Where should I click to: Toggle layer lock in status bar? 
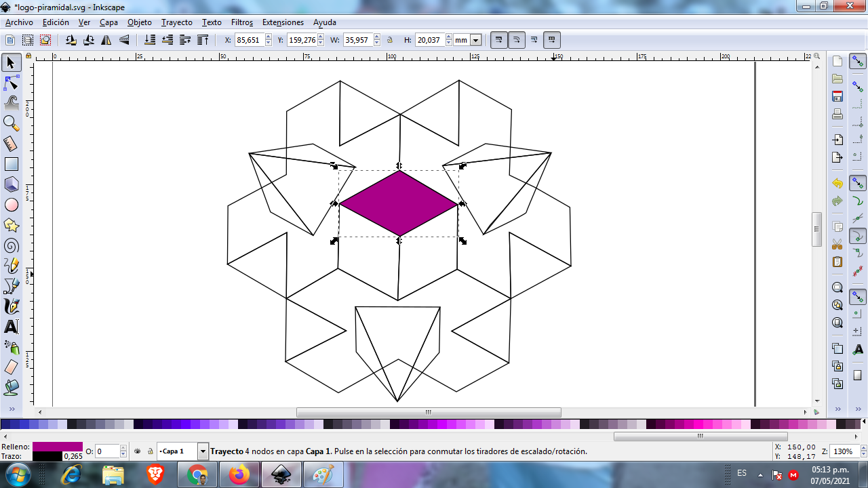click(150, 451)
